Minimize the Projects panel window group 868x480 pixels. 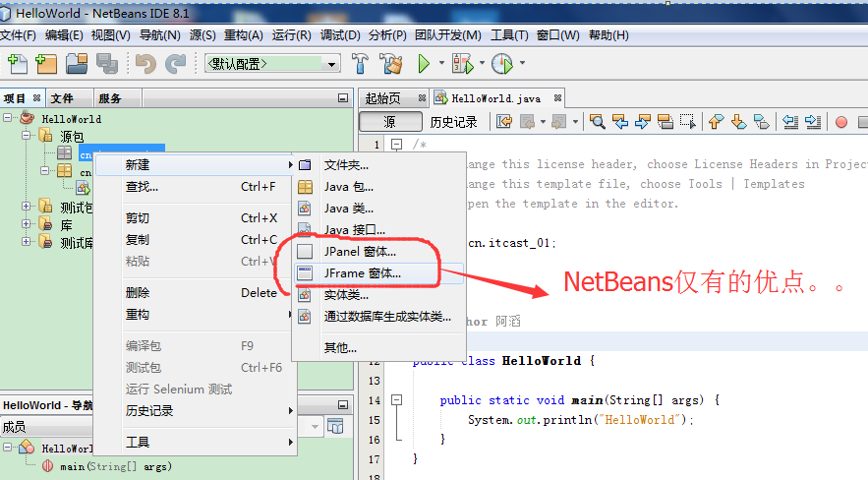(343, 98)
